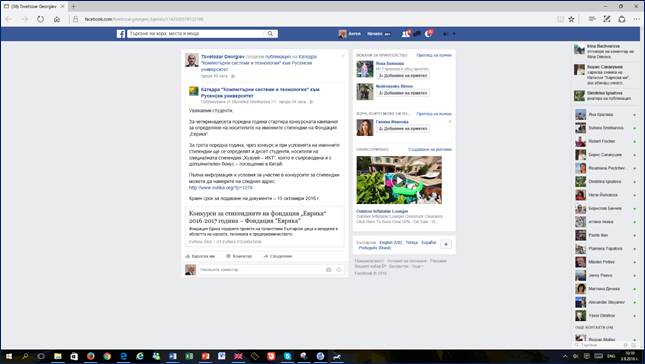Screen dimensions: 645x364
Task: Click the Катедра page green-yellow logo
Action: pyautogui.click(x=193, y=90)
